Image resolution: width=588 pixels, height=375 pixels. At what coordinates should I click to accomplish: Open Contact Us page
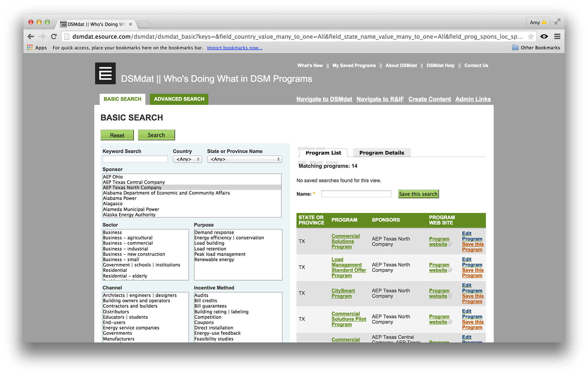click(x=476, y=65)
